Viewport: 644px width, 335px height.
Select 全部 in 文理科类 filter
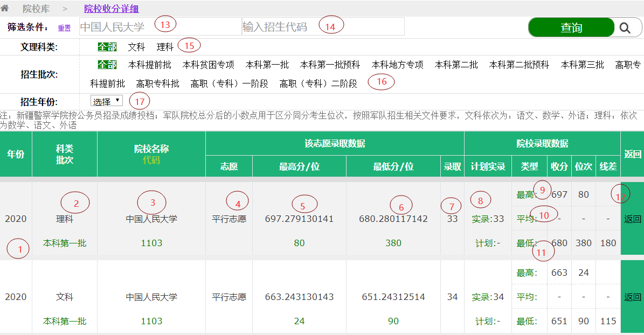107,47
